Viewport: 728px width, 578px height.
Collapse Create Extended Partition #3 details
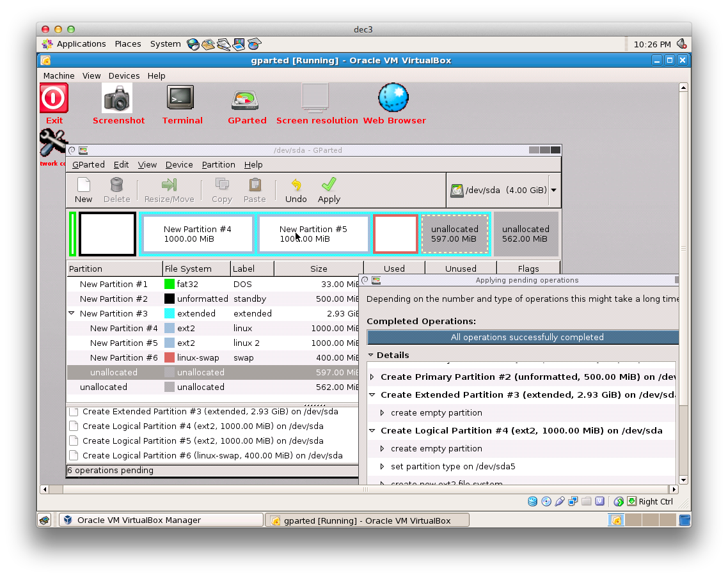click(x=372, y=394)
